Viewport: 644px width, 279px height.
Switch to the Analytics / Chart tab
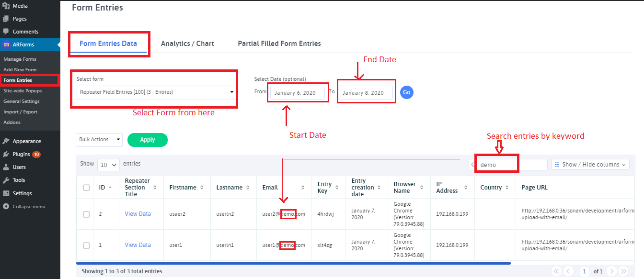click(187, 44)
